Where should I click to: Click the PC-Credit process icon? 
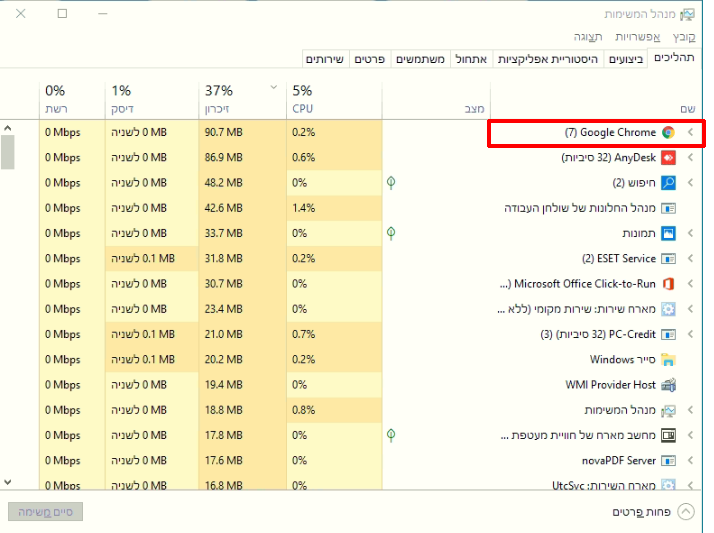click(x=668, y=334)
